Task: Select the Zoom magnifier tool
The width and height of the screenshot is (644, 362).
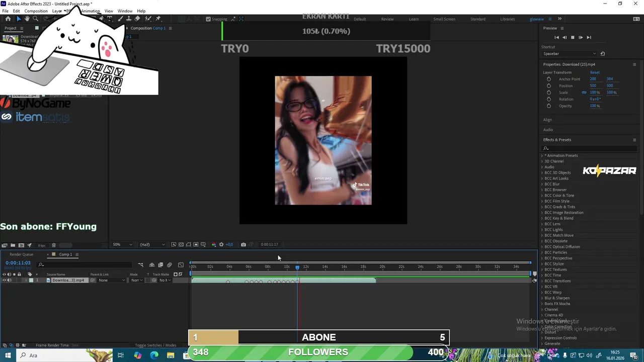Action: click(x=36, y=19)
